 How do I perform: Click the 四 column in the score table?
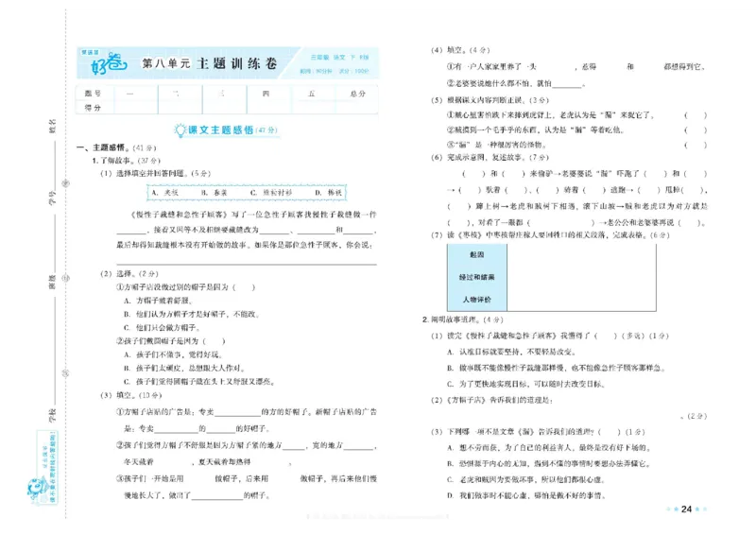pos(266,94)
